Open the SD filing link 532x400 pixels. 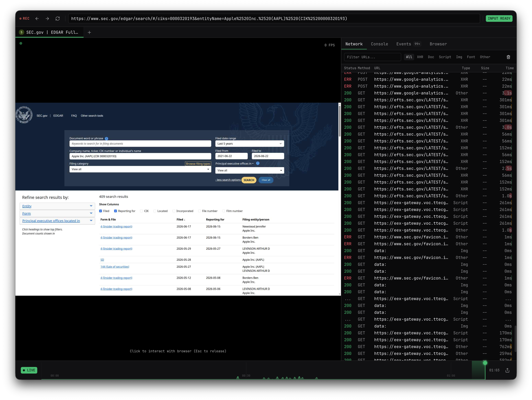[x=102, y=260]
